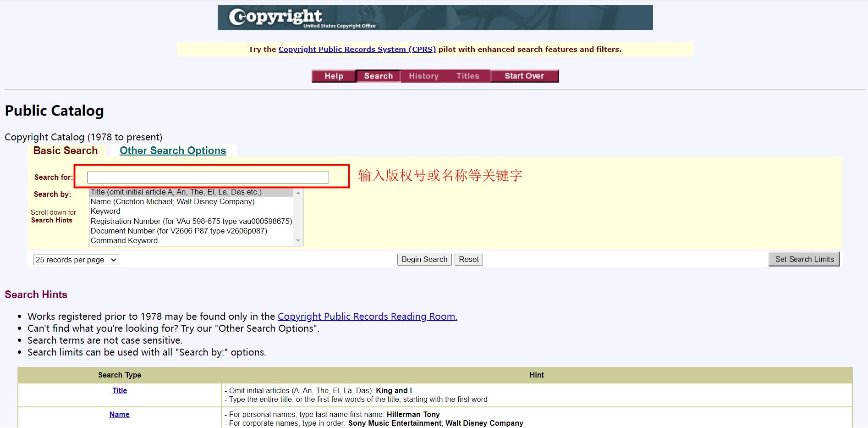Screen dimensions: 868x428
Task: Click Start Over in the navigation bar
Action: click(x=524, y=76)
